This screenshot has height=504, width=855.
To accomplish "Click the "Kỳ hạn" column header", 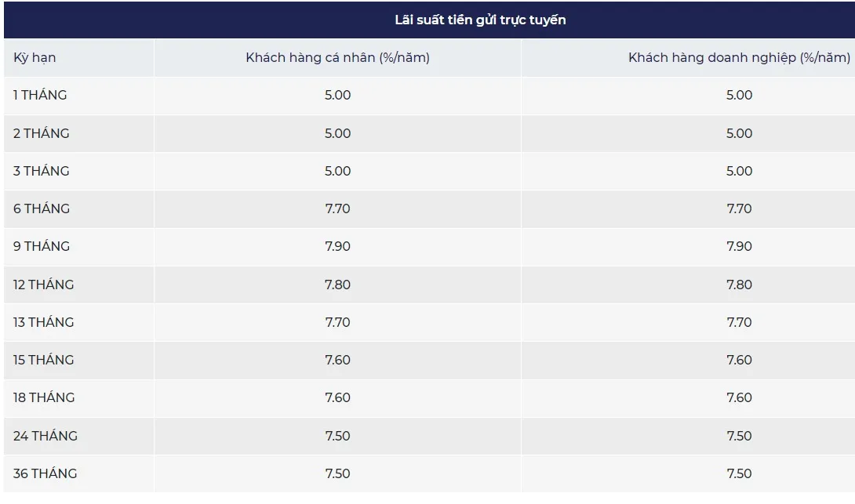I will coord(35,58).
